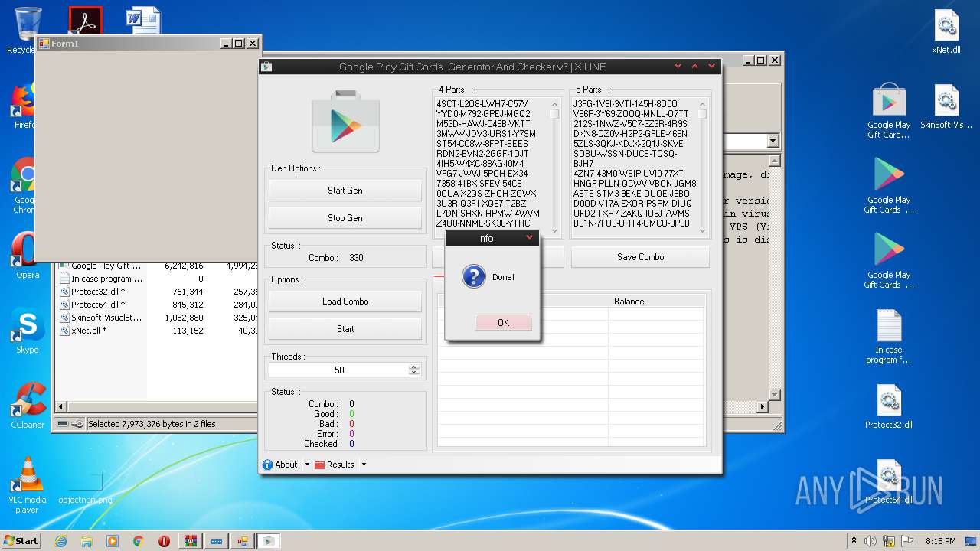The width and height of the screenshot is (980, 551).
Task: Click background window text scroll up arrow
Action: pos(774,161)
